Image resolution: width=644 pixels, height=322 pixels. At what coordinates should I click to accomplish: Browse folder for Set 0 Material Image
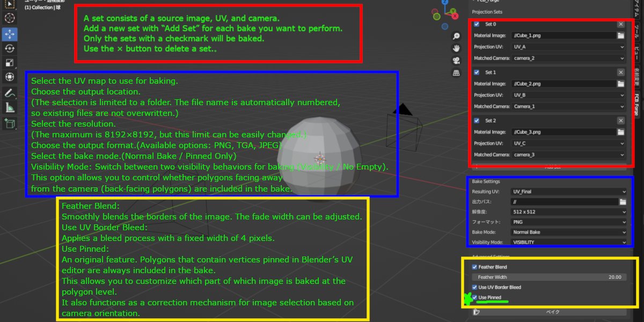click(x=621, y=35)
